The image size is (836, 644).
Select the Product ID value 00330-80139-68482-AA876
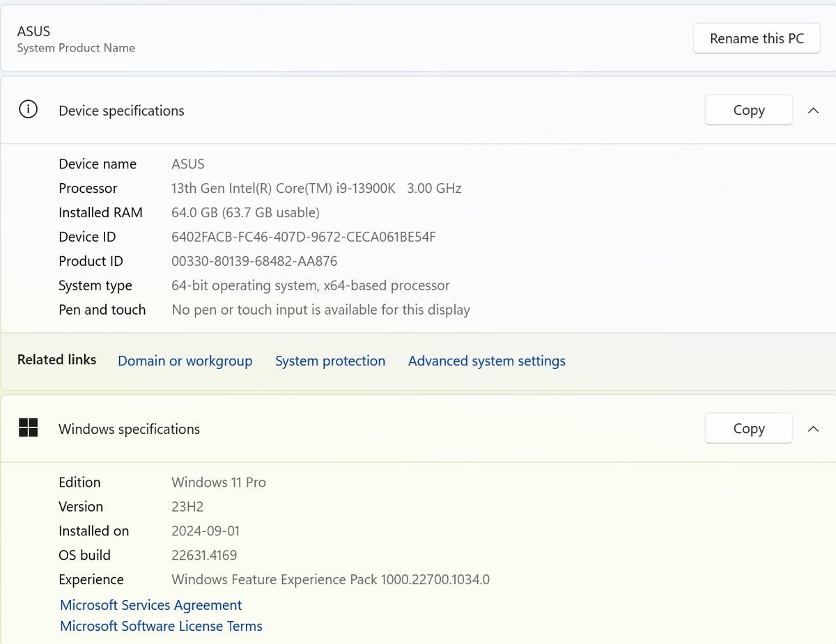pos(254,261)
